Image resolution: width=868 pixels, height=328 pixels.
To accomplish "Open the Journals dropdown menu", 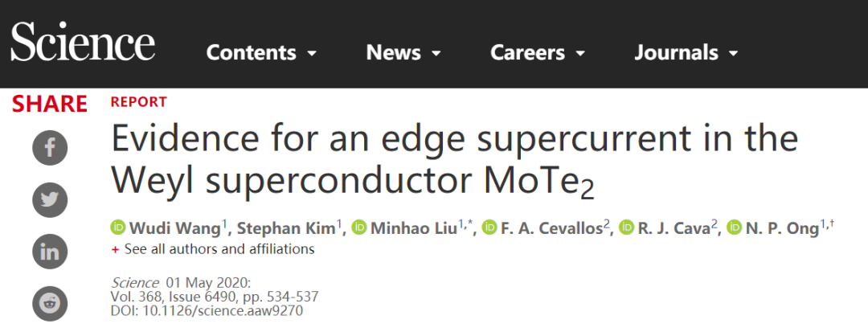I will 686,52.
